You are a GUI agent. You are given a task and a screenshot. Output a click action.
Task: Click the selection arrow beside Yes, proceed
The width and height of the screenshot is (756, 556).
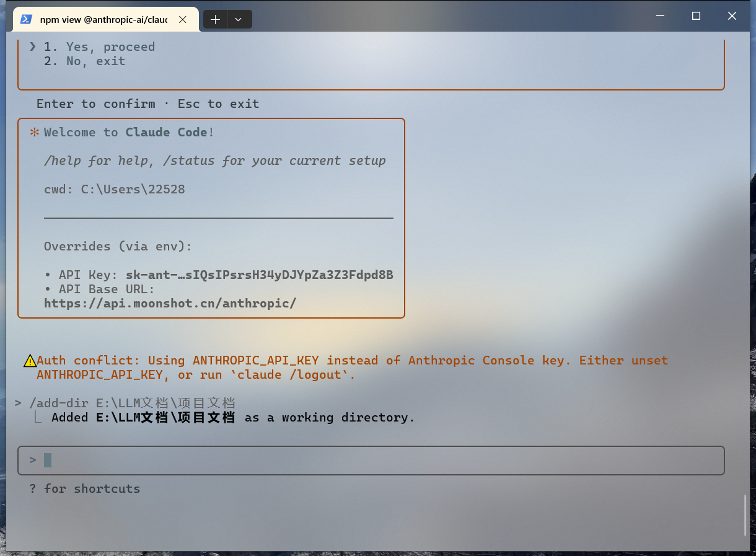pyautogui.click(x=33, y=46)
